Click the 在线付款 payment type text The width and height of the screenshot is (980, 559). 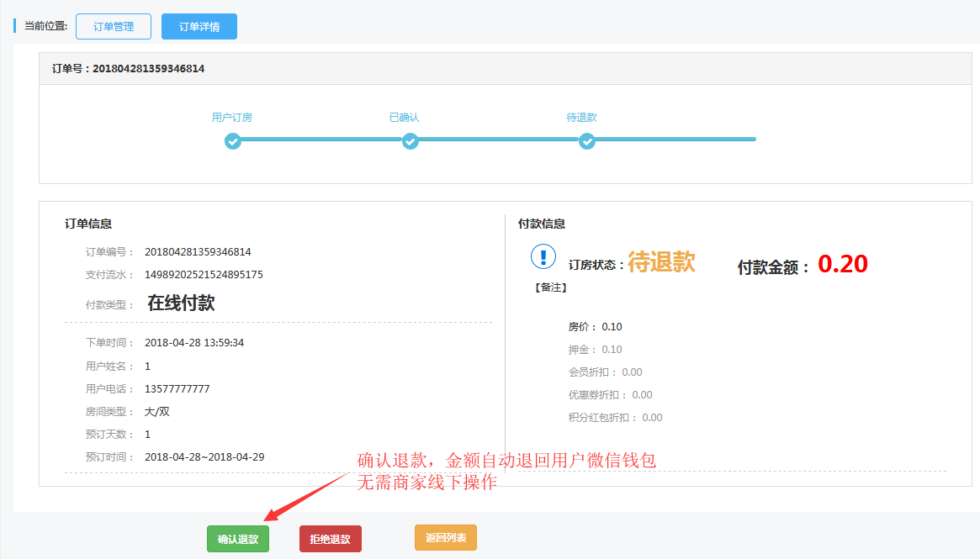coord(181,303)
